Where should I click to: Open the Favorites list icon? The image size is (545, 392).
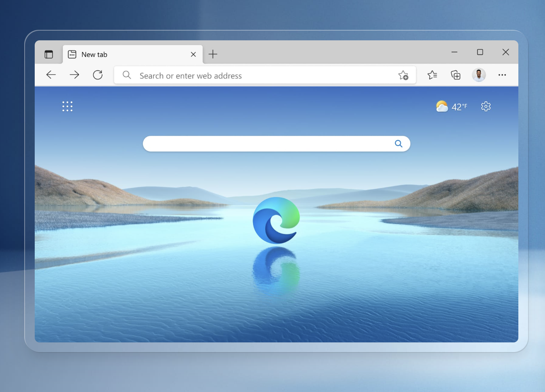(432, 75)
